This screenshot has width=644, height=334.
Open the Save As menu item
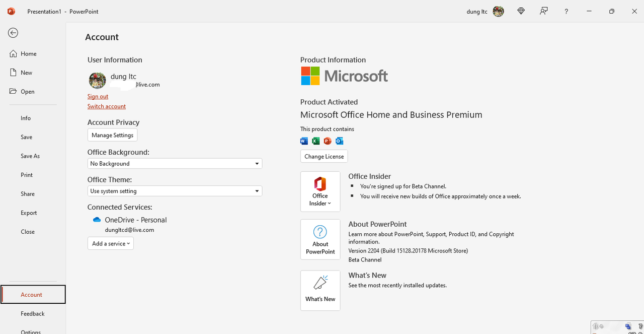point(30,156)
